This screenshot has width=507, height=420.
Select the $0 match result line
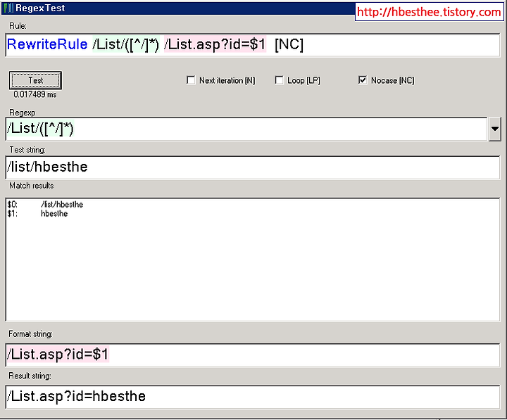pos(45,205)
